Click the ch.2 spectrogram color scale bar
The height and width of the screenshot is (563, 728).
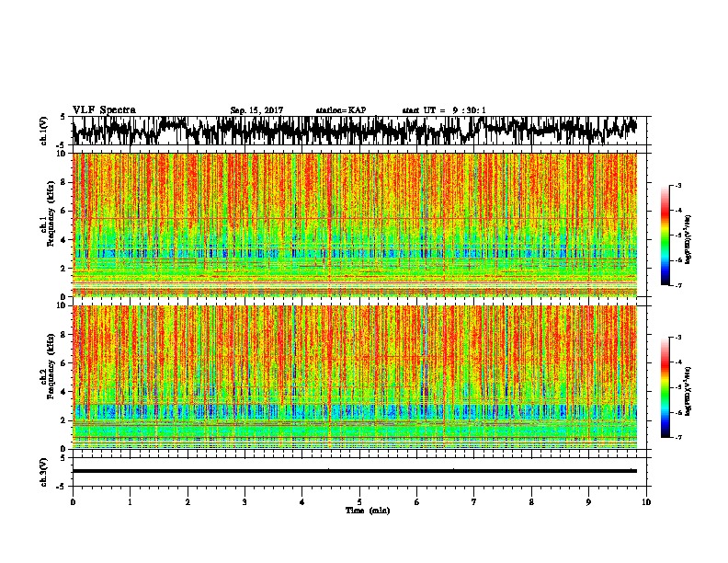665,387
